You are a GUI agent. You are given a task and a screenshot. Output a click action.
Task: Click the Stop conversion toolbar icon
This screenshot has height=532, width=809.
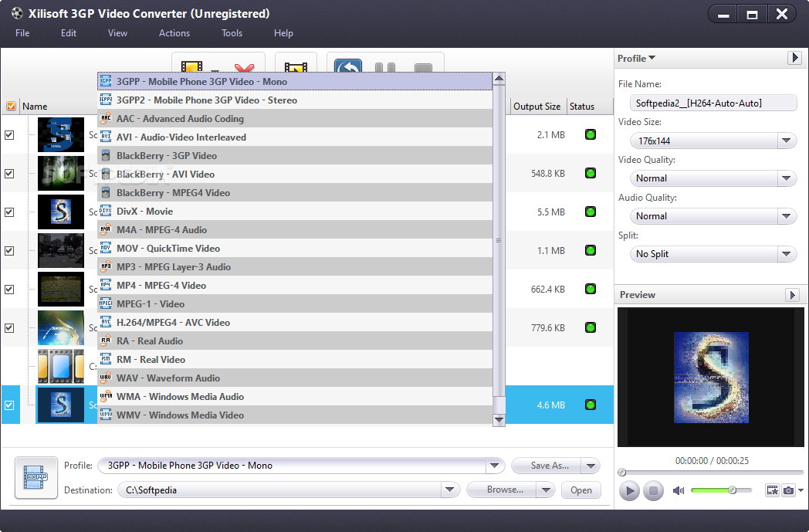[x=423, y=68]
